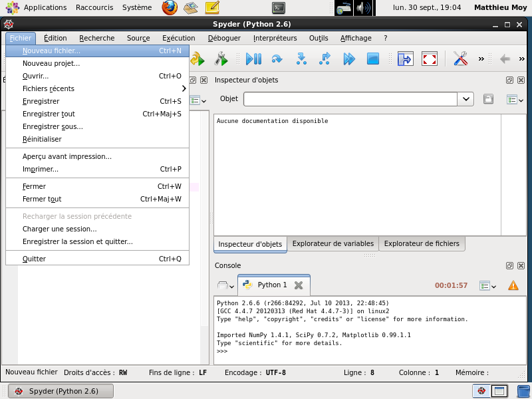Click Spyder taskbar window button

pyautogui.click(x=61, y=391)
